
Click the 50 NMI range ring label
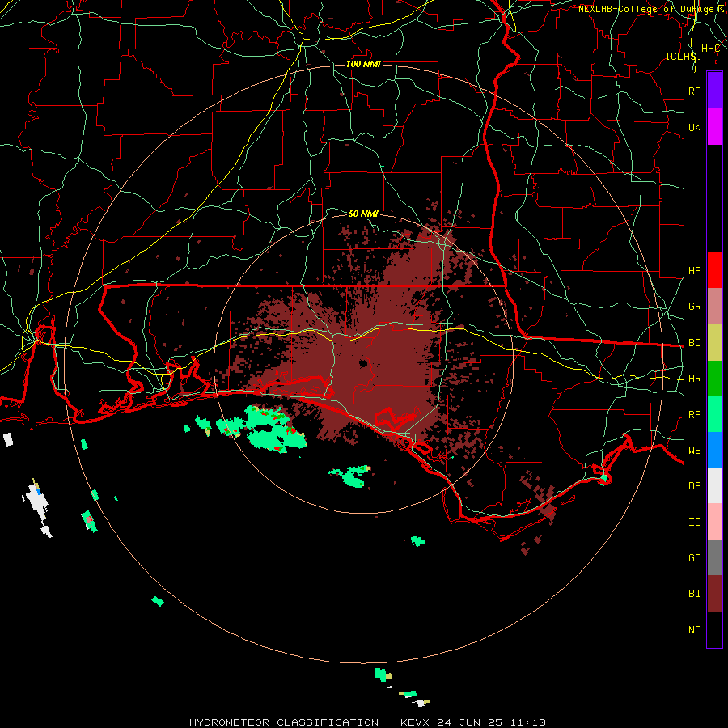(x=363, y=214)
